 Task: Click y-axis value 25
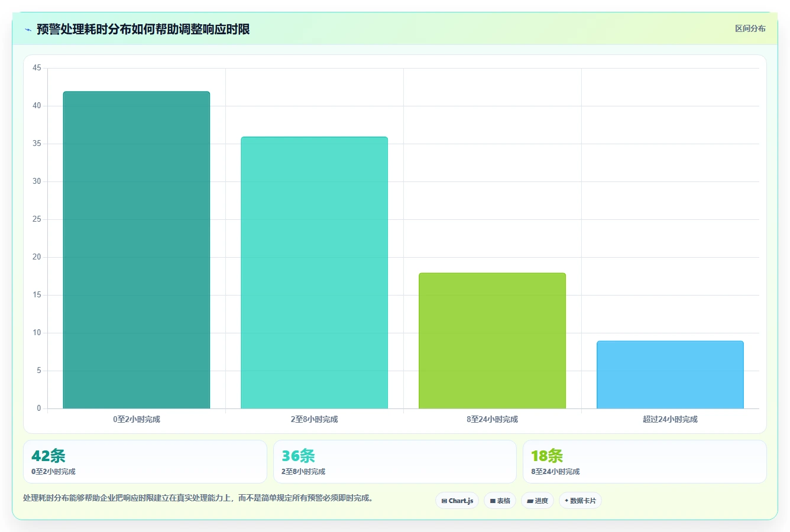point(37,219)
